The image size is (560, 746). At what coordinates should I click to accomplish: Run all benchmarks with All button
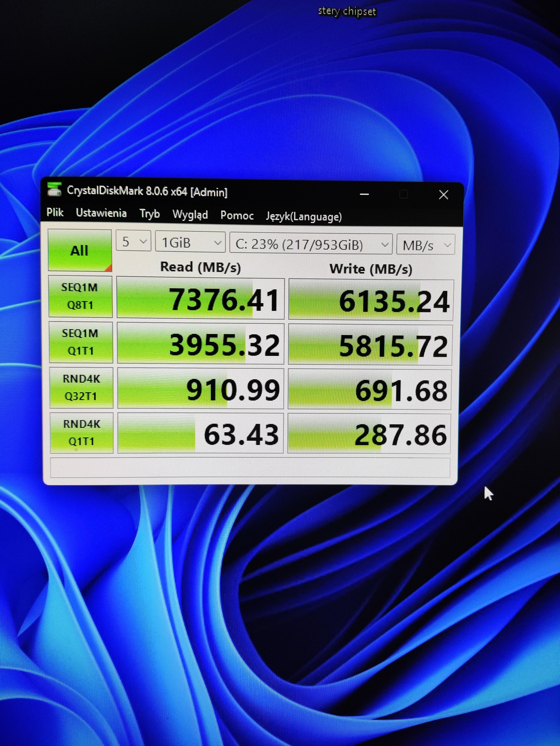coord(80,250)
